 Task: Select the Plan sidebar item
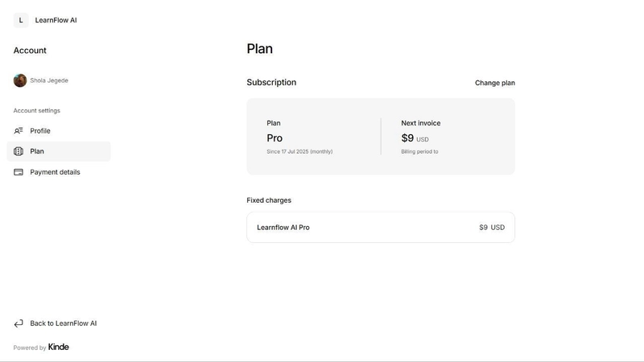(59, 151)
